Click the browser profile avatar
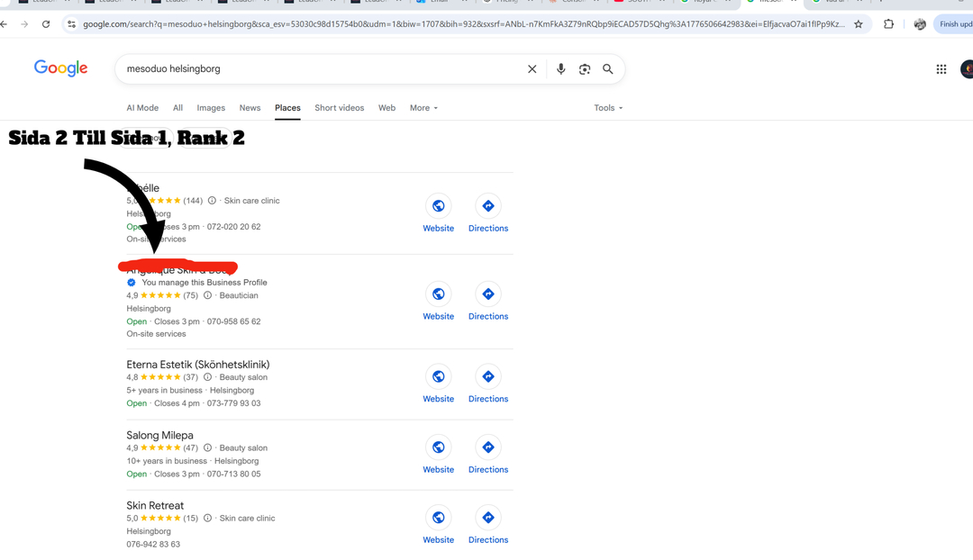973x560 pixels. pos(920,24)
